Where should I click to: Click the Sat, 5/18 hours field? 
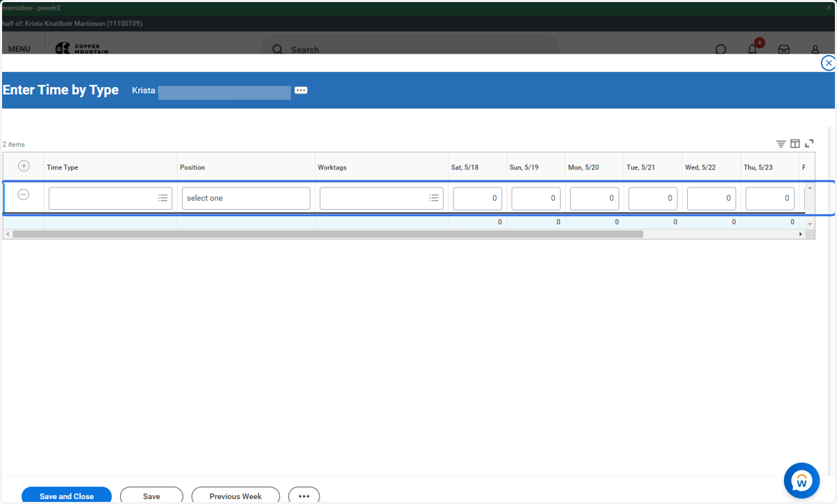[x=478, y=198]
